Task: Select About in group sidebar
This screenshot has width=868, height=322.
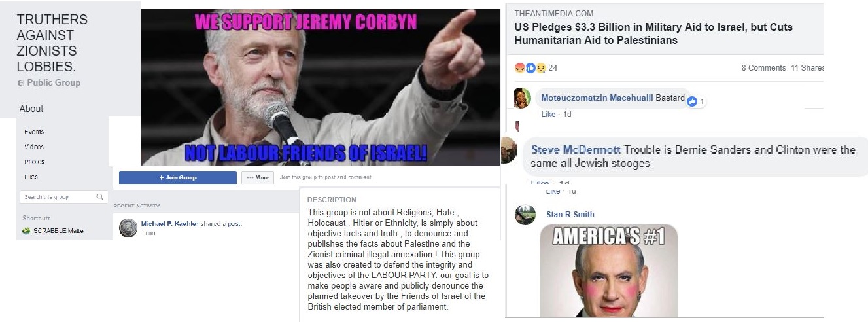Action: pos(31,109)
